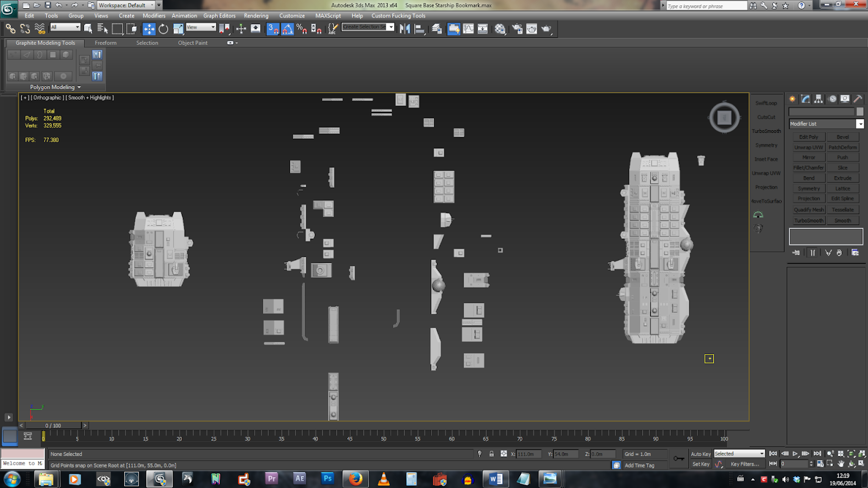Open the selection filter All dropdown
Viewport: 868px width, 488px height.
[65, 27]
